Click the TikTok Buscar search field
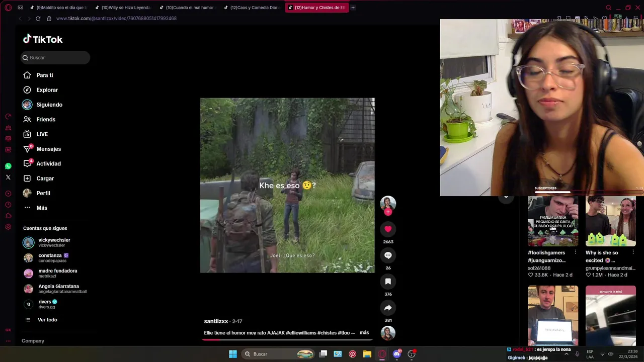Viewport: 644px width, 362px height. (x=55, y=57)
